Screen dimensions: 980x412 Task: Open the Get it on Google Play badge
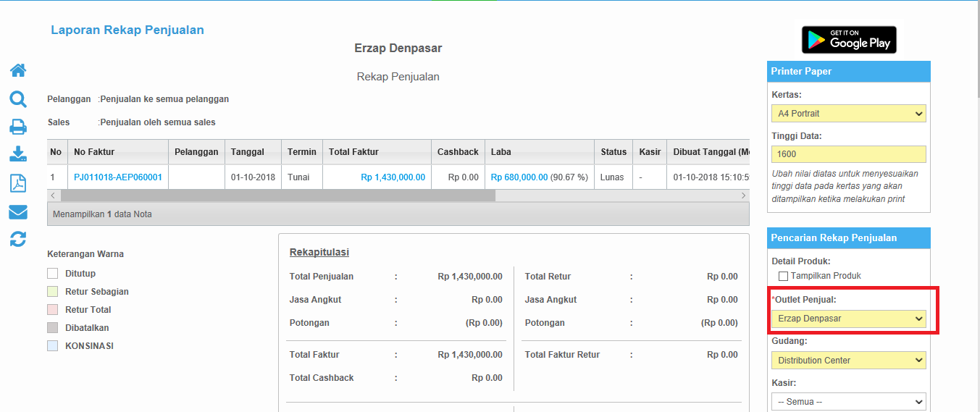pos(849,40)
